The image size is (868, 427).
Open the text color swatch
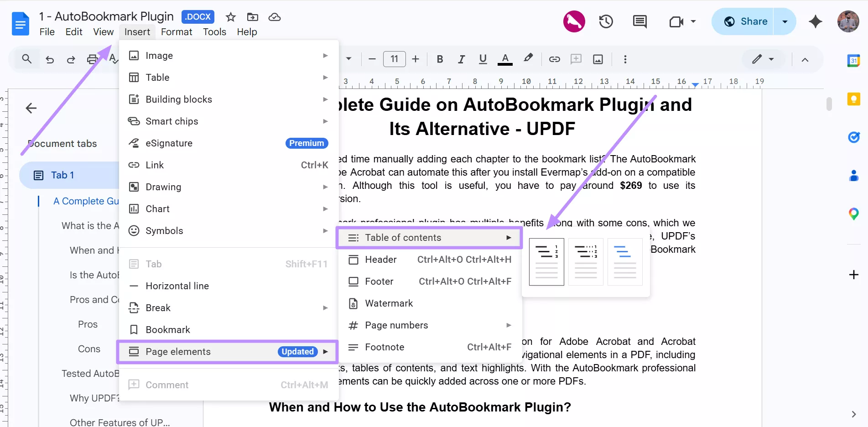pos(505,59)
